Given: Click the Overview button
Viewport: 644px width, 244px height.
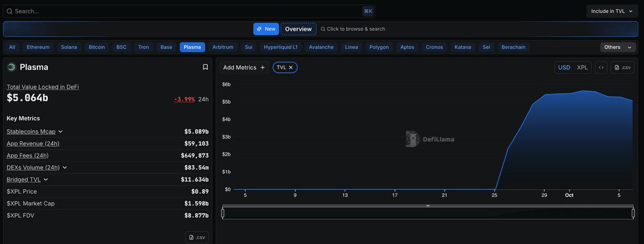Looking at the screenshot, I should [298, 29].
